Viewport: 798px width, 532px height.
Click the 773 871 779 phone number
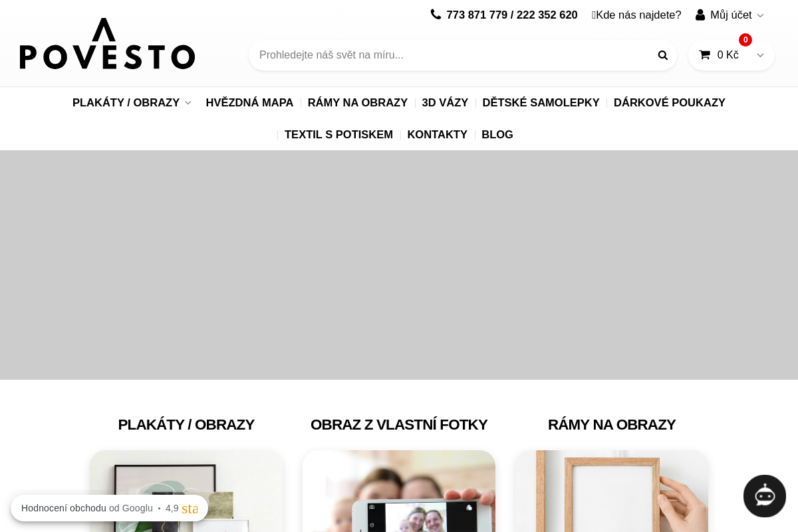coord(477,15)
